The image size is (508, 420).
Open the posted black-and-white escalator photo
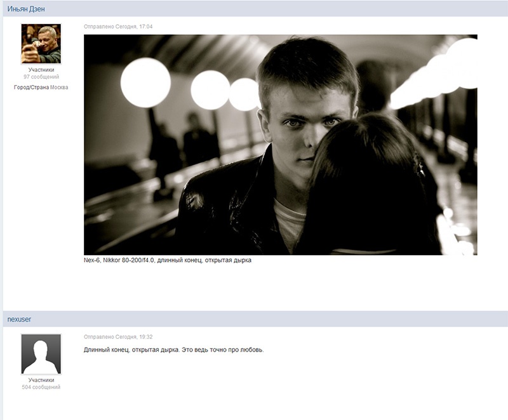(x=280, y=145)
